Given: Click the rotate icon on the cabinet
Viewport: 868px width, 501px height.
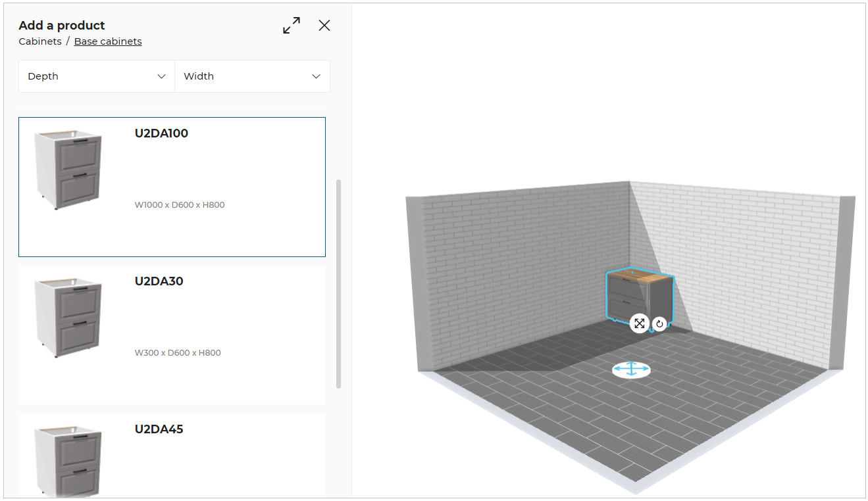Looking at the screenshot, I should click(659, 323).
